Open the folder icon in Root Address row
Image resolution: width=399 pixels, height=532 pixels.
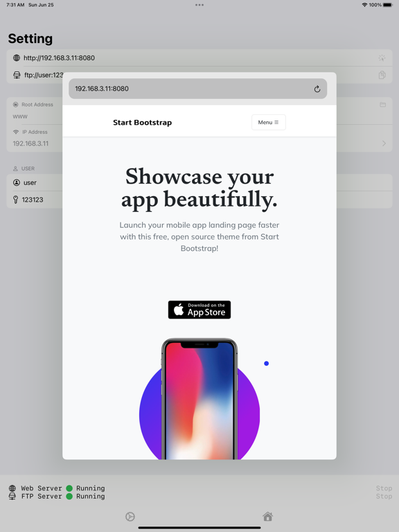(x=382, y=105)
